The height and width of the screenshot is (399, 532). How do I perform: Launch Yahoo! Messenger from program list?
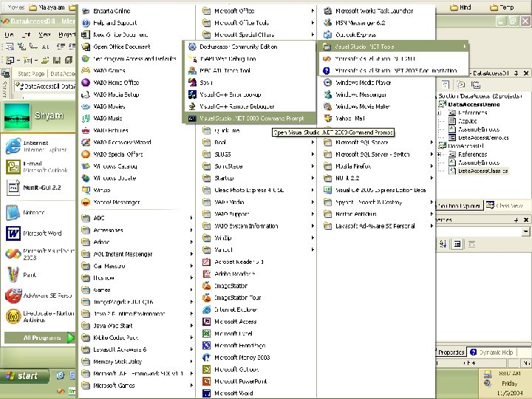[136, 202]
